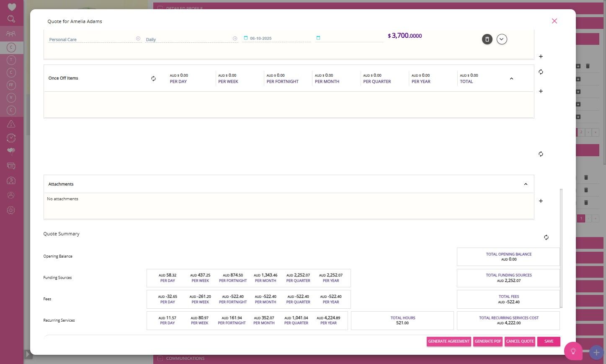Open the Daily frequency dropdown
The height and width of the screenshot is (364, 606).
point(191,39)
